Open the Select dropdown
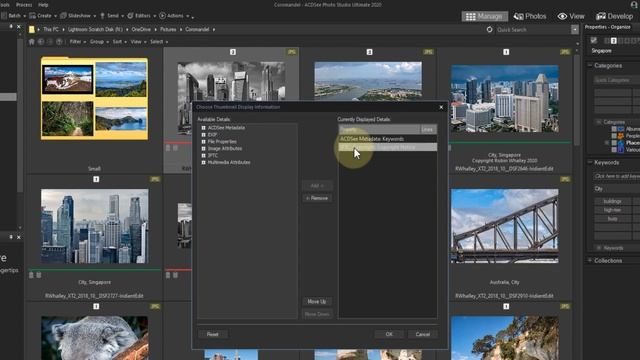Image resolution: width=640 pixels, height=360 pixels. click(159, 42)
